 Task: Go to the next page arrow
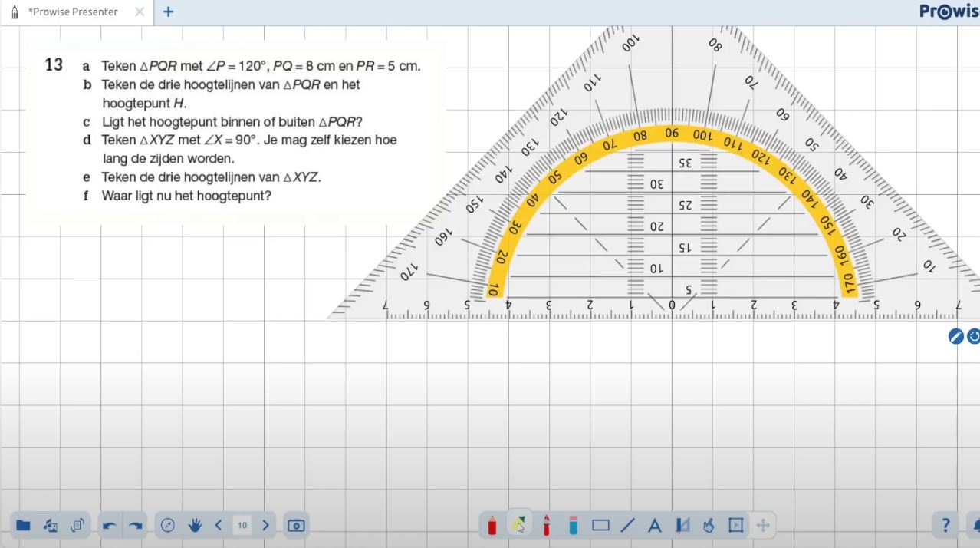pos(265,526)
